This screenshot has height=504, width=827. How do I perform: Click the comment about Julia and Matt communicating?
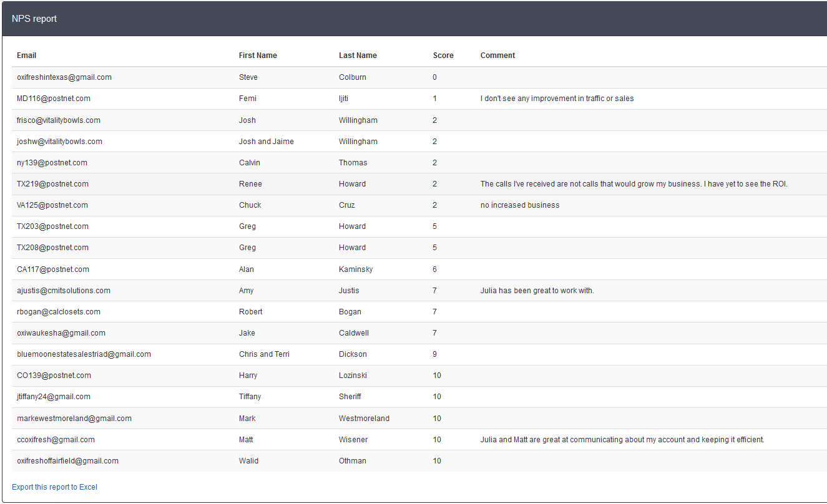pos(622,440)
